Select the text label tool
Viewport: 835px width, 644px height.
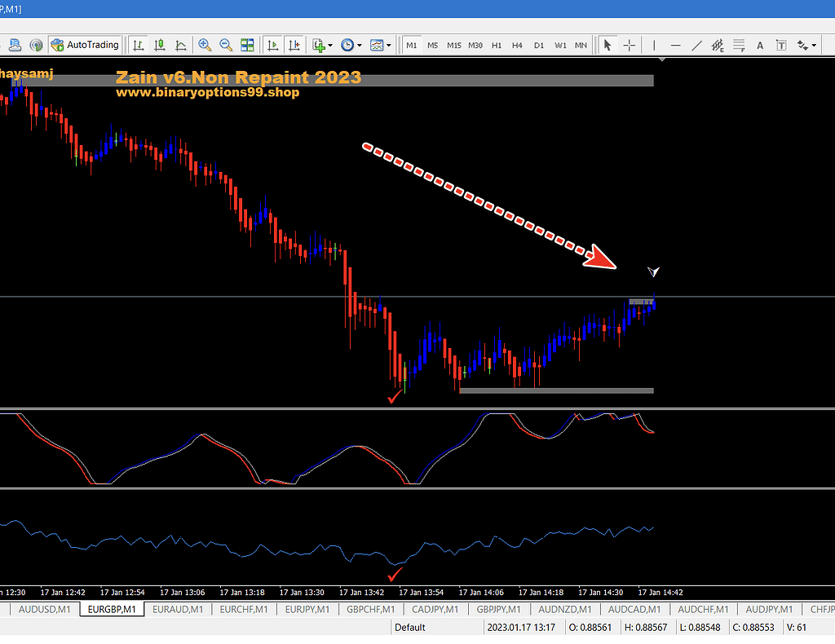(781, 45)
